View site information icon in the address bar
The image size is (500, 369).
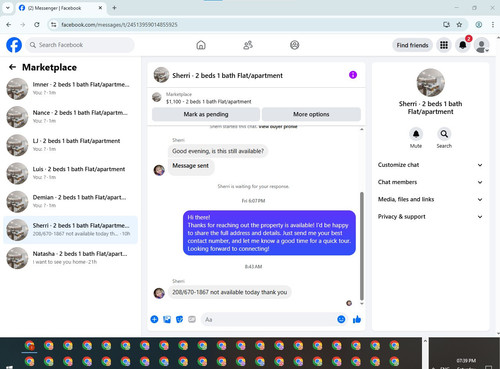(53, 24)
